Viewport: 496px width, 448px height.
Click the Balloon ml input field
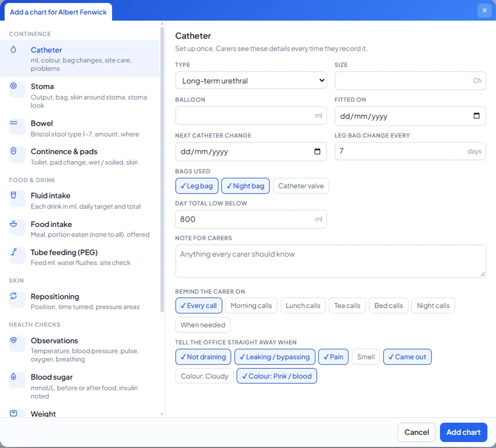(x=251, y=116)
